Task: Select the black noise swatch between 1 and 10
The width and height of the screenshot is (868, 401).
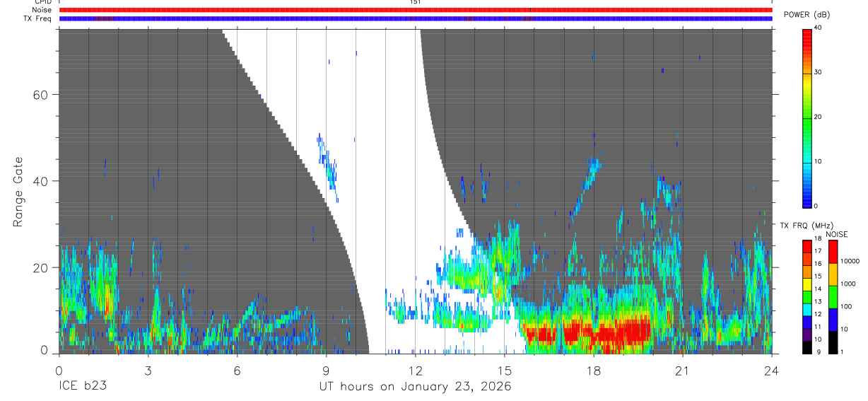Action: click(x=833, y=342)
